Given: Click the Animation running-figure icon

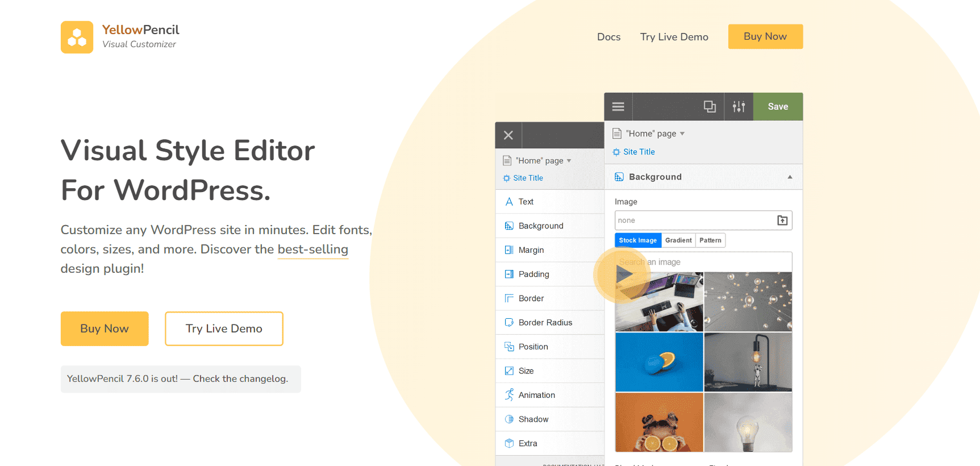Looking at the screenshot, I should pyautogui.click(x=509, y=394).
